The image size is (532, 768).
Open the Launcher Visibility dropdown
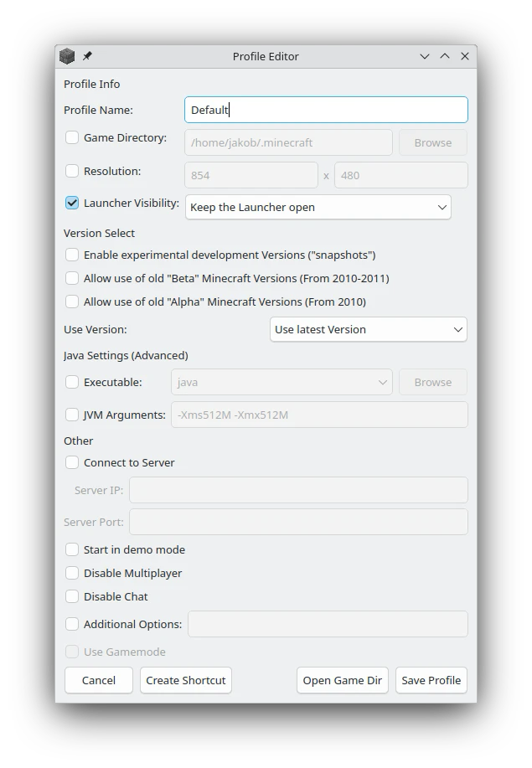coord(318,207)
